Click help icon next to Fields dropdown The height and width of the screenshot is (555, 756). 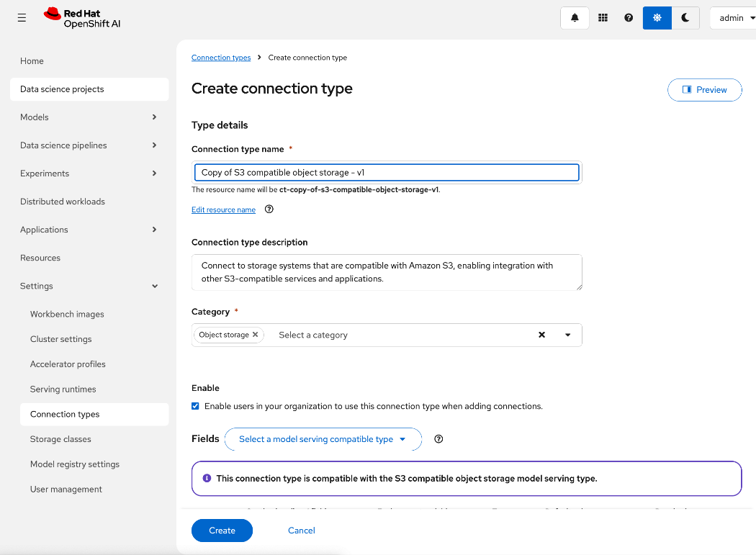[438, 439]
